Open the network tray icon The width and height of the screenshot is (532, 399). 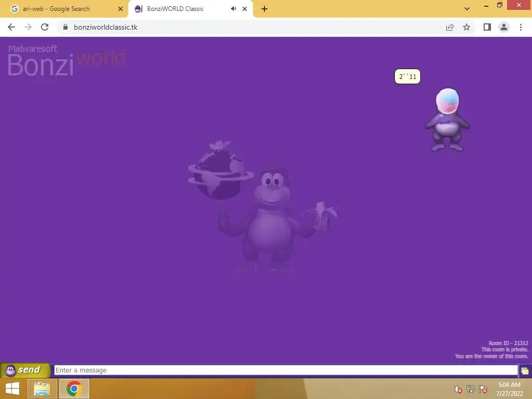471,389
